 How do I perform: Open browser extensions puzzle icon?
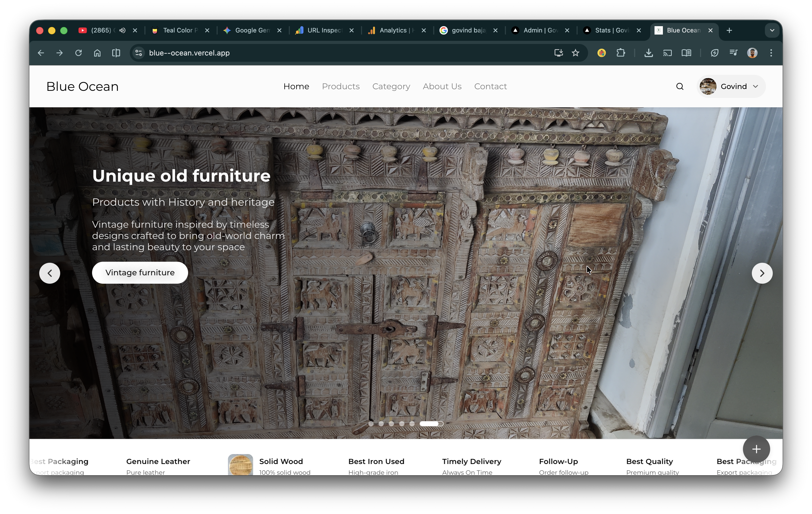621,53
